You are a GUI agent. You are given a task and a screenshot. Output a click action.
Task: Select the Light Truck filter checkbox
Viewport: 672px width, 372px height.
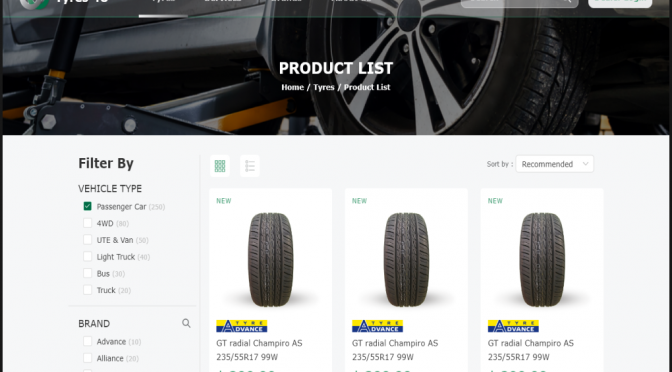87,256
